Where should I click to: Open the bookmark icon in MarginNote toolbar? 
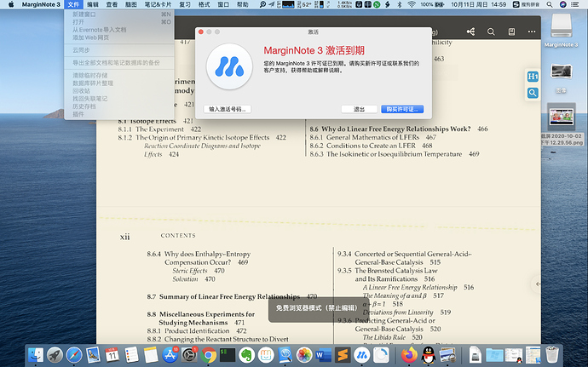coord(511,32)
